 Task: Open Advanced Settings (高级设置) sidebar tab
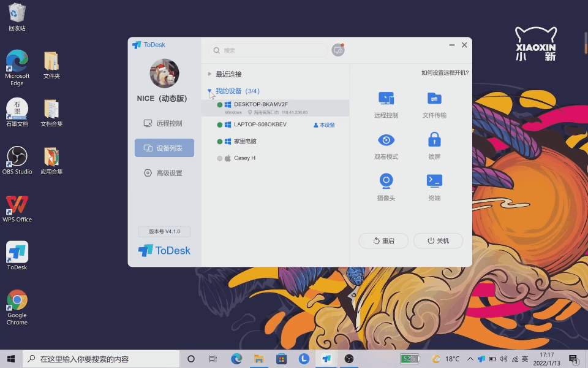(164, 173)
